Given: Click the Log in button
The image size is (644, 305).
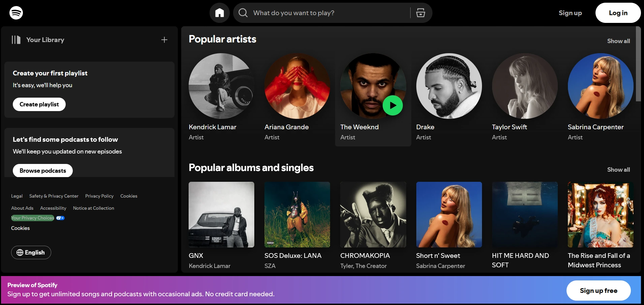Looking at the screenshot, I should [618, 13].
